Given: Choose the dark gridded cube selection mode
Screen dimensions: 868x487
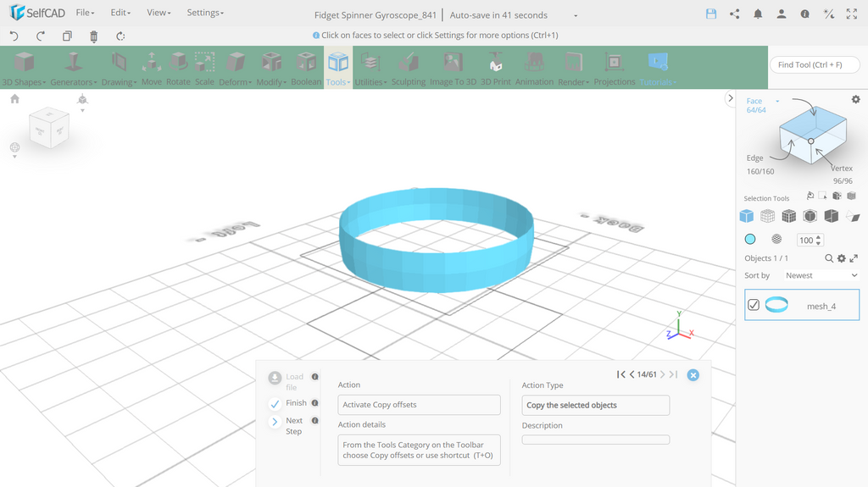Looking at the screenshot, I should 789,216.
